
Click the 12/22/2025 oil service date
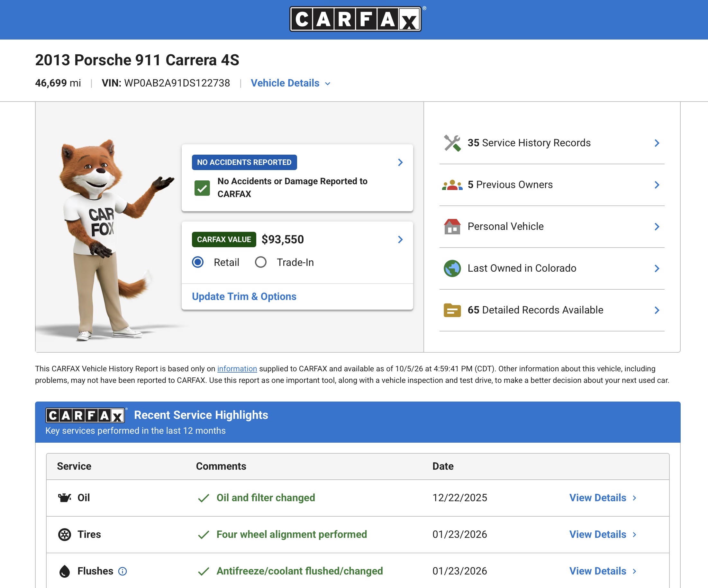point(460,498)
